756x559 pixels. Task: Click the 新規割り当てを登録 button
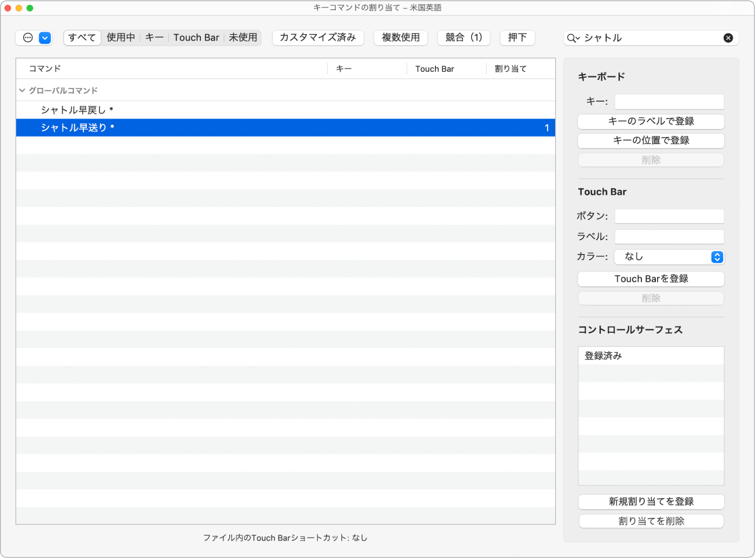tap(651, 502)
